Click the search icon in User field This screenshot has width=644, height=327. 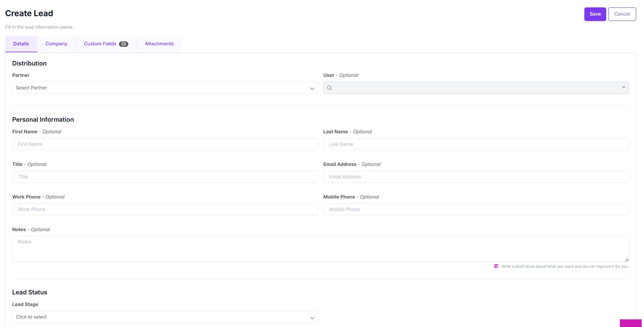click(x=329, y=88)
